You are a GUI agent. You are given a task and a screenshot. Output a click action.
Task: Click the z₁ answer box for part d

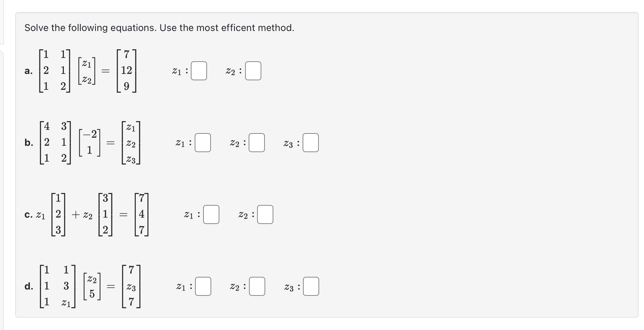[203, 287]
